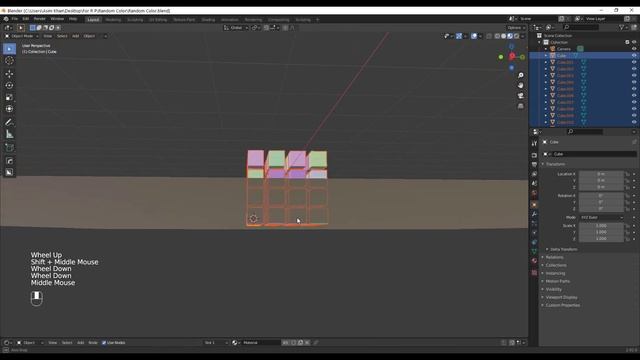Open viewport Select menu
Screen dimensions: 640x360
pos(62,36)
